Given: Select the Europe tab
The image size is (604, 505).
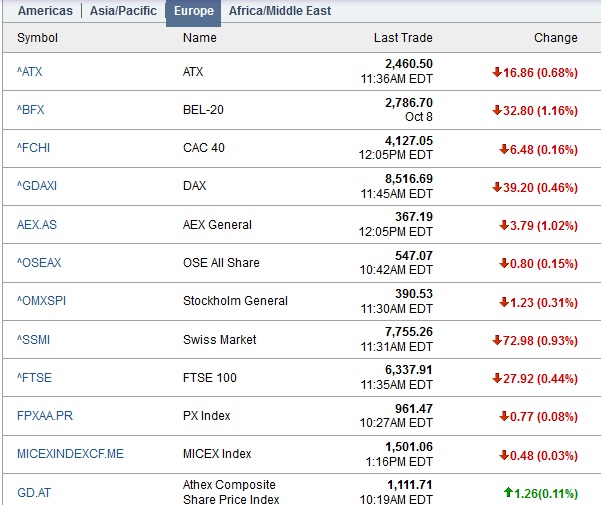Looking at the screenshot, I should coord(193,12).
